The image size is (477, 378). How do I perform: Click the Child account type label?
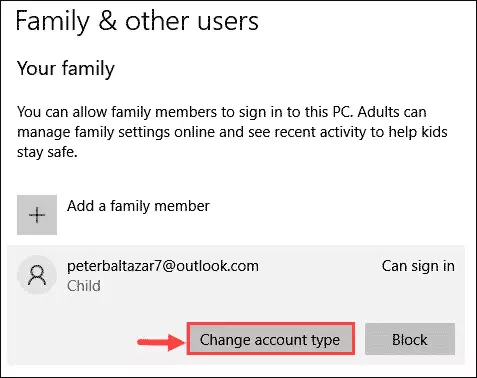(x=84, y=286)
